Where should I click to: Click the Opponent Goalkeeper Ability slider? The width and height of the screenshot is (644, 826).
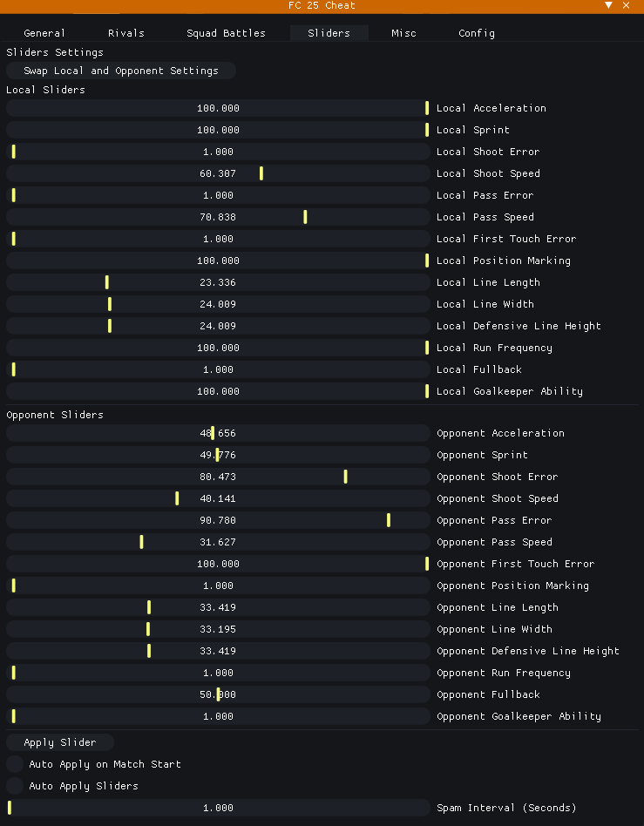218,716
